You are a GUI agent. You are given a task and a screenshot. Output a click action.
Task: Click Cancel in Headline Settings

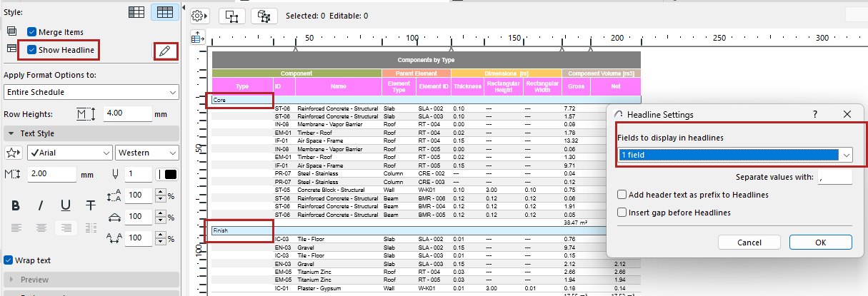point(749,243)
